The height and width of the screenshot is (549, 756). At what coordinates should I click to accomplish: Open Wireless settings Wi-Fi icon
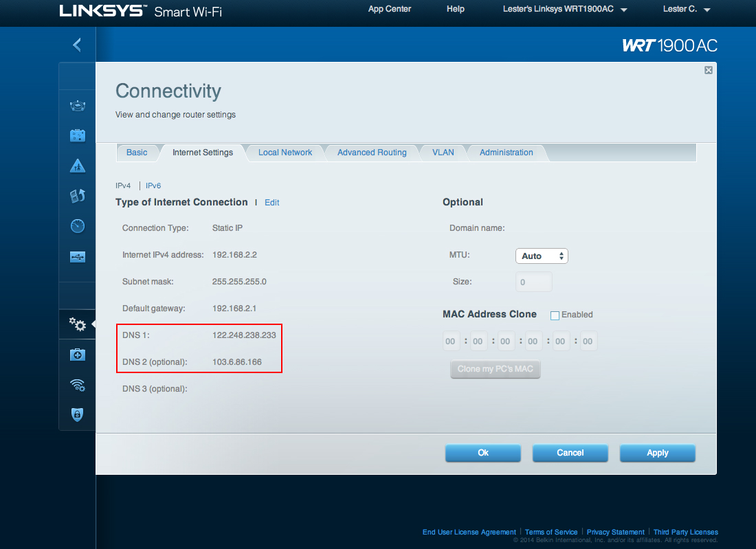(x=78, y=385)
